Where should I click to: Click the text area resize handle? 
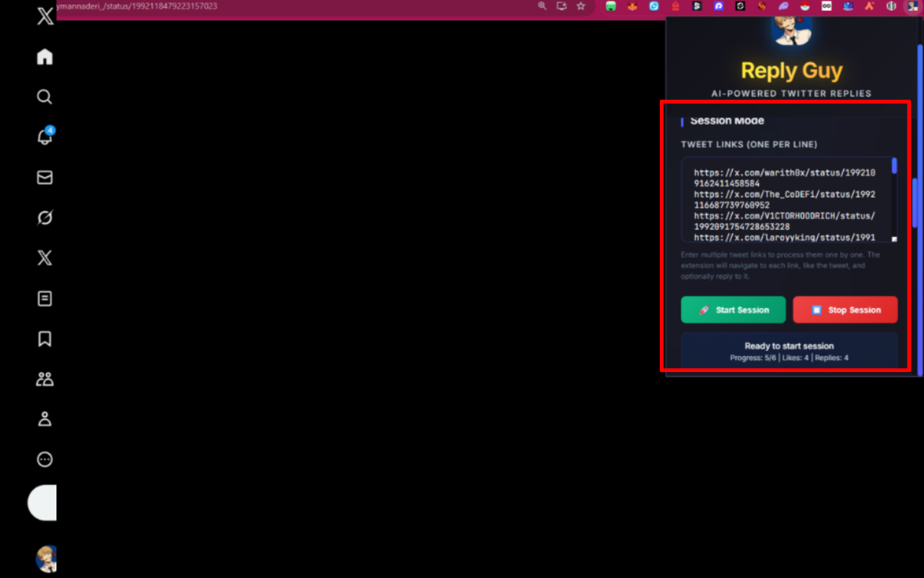coord(894,239)
